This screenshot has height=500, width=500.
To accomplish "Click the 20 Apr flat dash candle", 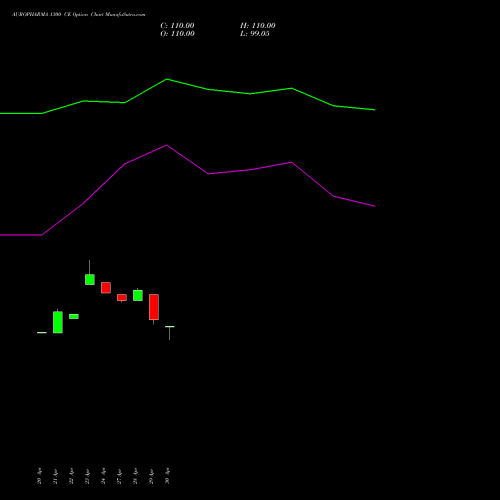I will pos(42,332).
